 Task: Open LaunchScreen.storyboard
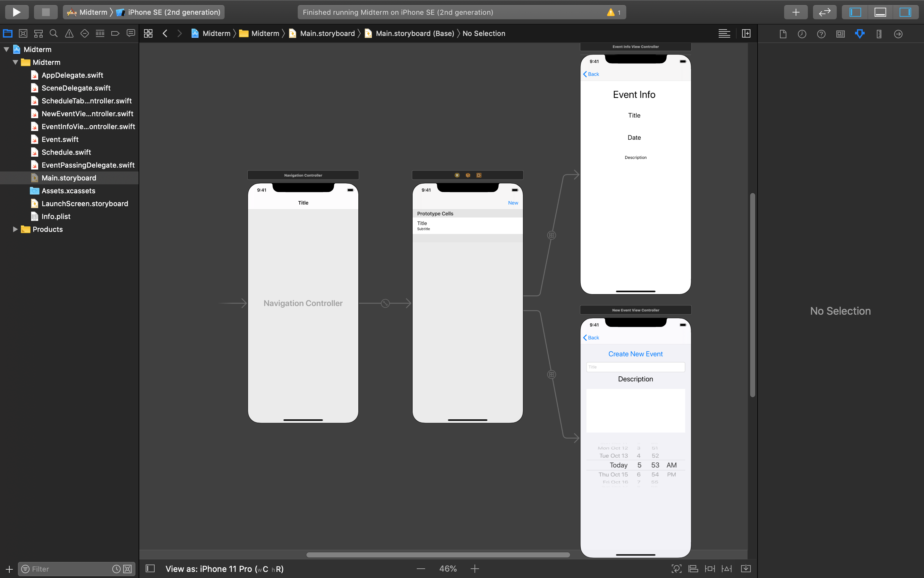point(85,204)
